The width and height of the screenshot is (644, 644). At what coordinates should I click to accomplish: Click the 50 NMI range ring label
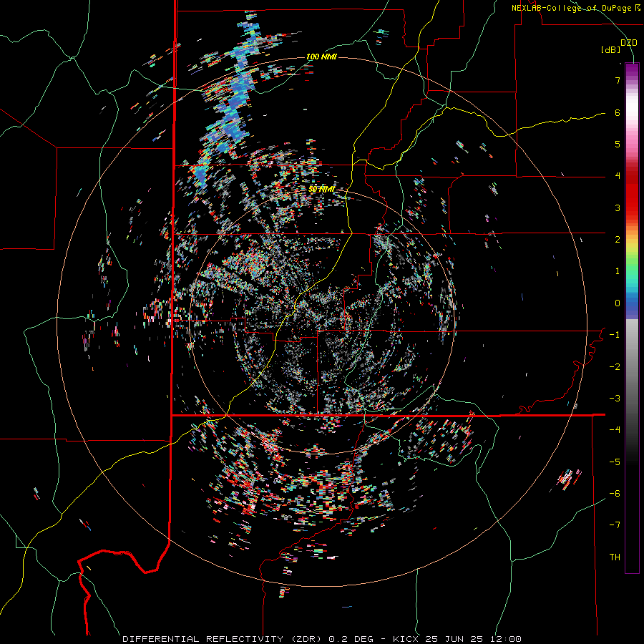[321, 190]
